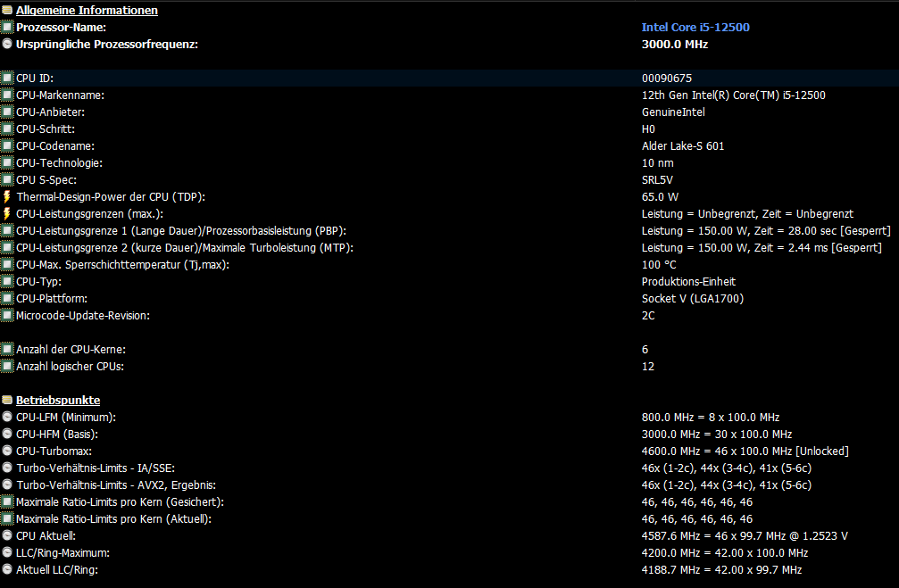Click the chip icon beside Anzahl der CPU-Kerne

(7, 350)
